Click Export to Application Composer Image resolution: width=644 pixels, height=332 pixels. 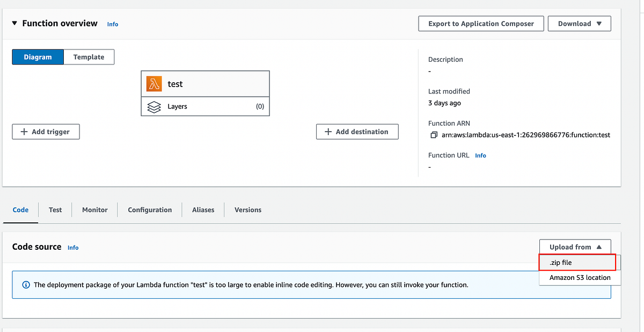point(480,23)
